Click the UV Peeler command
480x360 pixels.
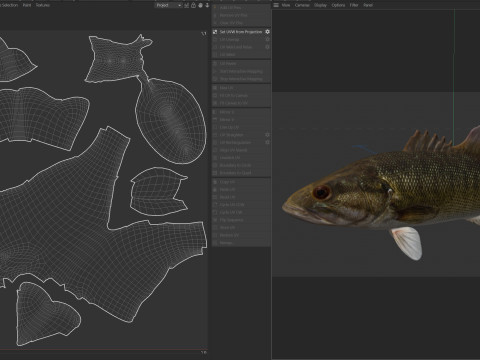(241, 64)
